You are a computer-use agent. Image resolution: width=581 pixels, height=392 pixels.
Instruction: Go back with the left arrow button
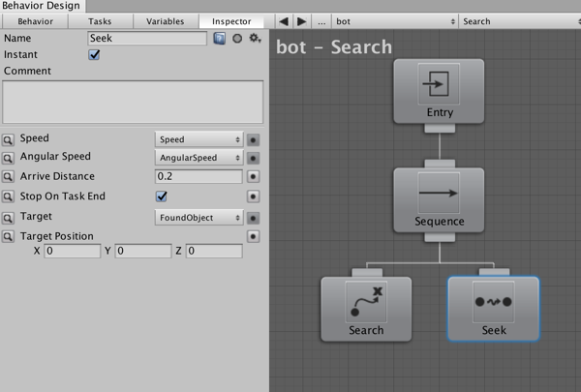(x=284, y=21)
